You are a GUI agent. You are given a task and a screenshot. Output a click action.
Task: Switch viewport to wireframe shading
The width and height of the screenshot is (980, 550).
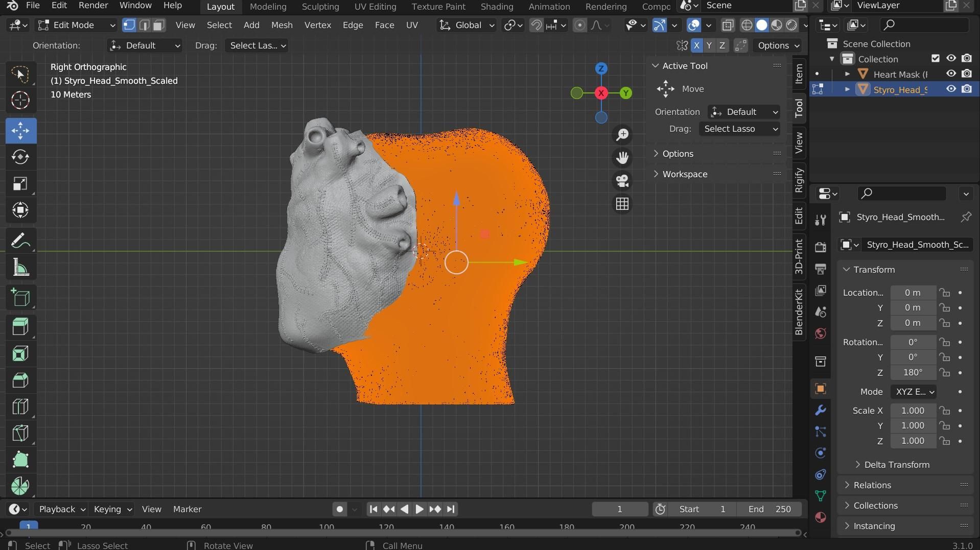(x=747, y=25)
